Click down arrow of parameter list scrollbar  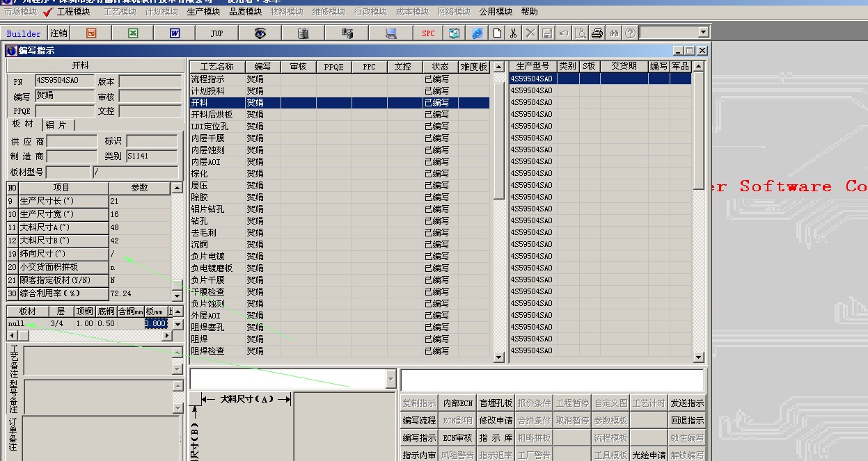coord(177,296)
